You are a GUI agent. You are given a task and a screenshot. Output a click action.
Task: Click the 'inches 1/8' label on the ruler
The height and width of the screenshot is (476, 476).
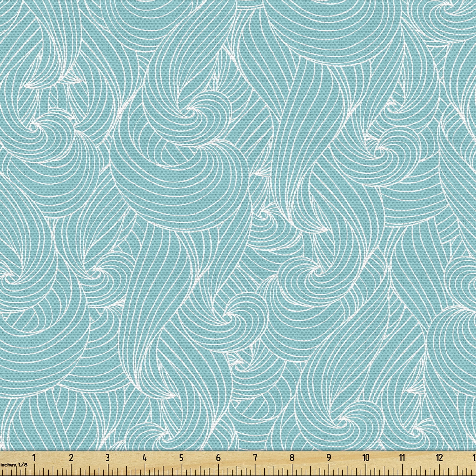[x=14, y=465]
